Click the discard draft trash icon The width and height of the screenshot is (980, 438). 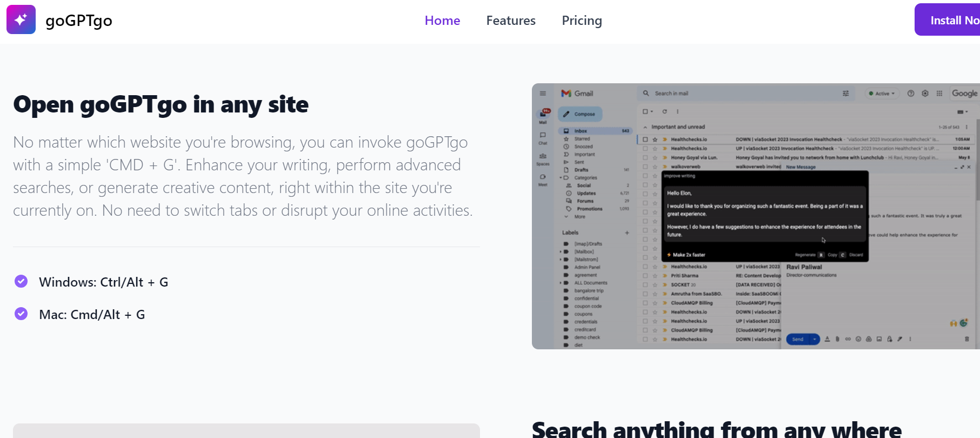click(x=967, y=339)
